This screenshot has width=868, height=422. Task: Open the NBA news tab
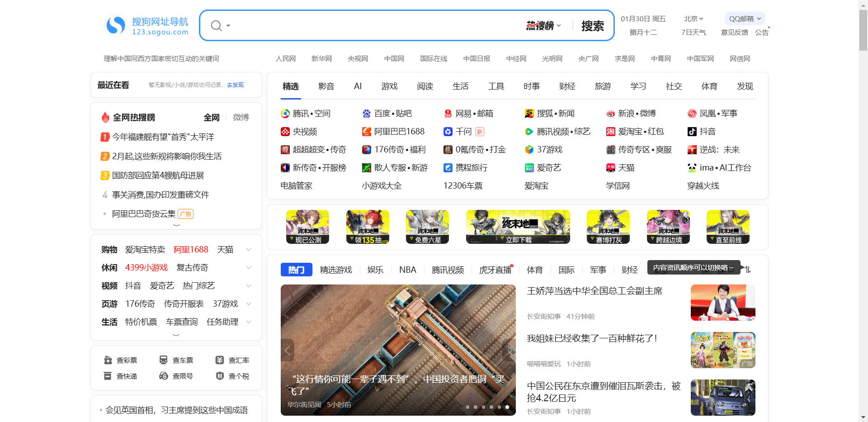pyautogui.click(x=407, y=270)
